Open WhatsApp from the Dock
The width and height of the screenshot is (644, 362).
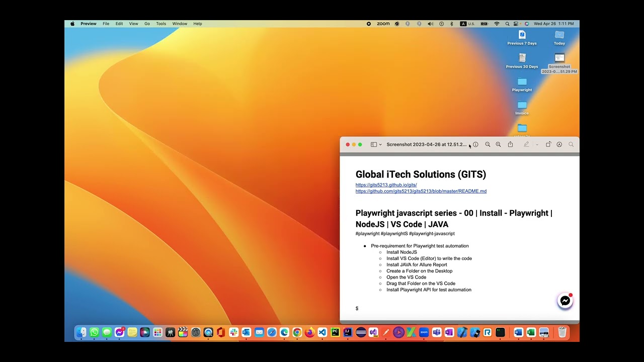[x=94, y=332]
